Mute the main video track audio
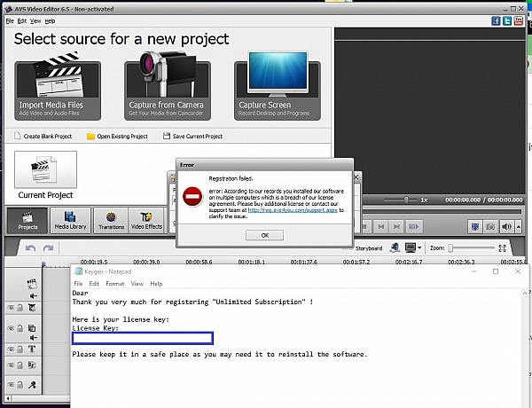Image resolution: width=532 pixels, height=408 pixels. pyautogui.click(x=34, y=296)
